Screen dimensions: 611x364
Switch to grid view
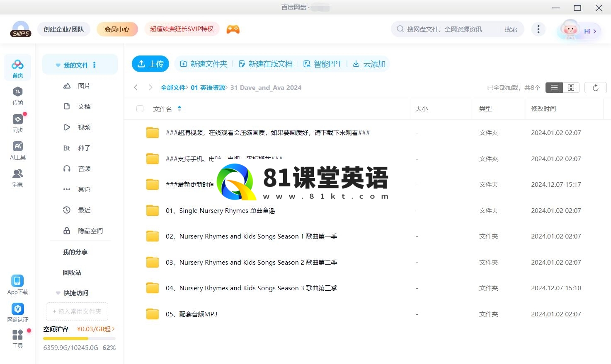click(x=571, y=87)
